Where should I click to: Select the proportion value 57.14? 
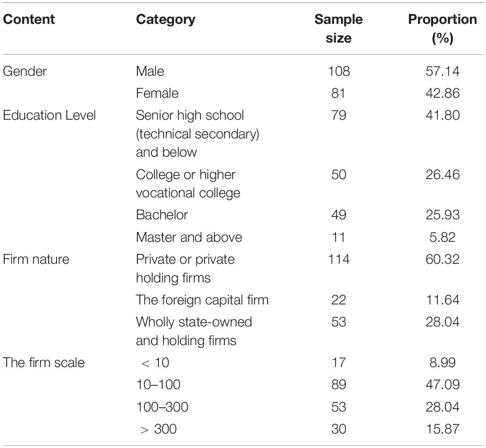pos(442,72)
